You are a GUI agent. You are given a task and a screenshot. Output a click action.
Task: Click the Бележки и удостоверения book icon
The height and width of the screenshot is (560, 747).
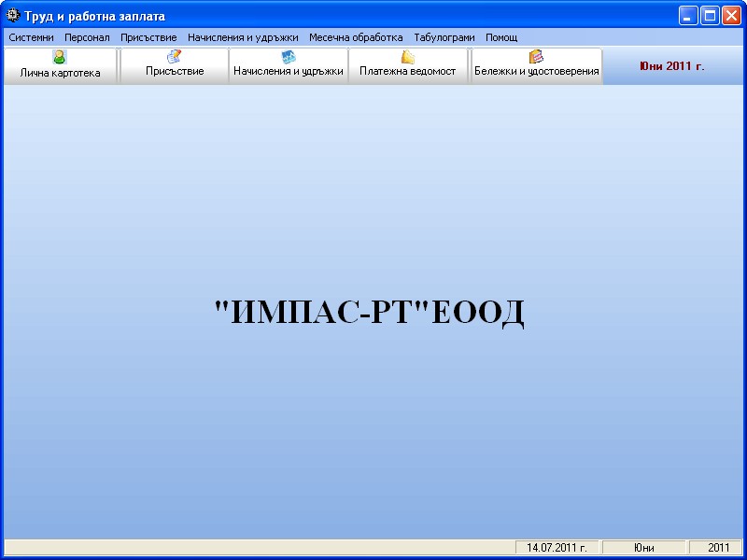(x=536, y=56)
